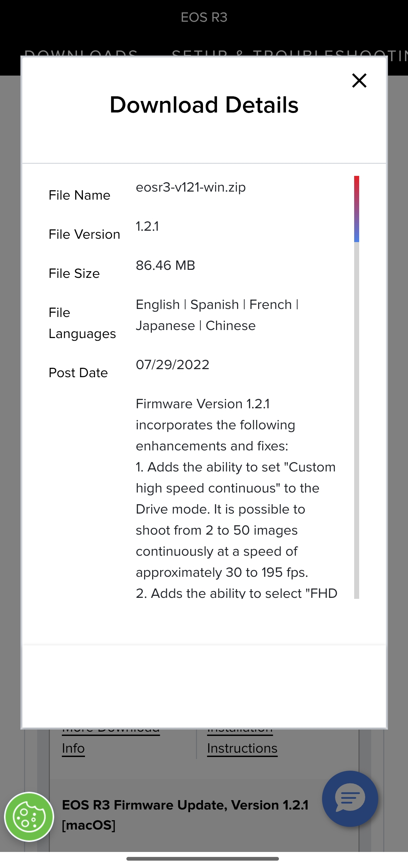This screenshot has width=408, height=868.
Task: Tap the EOS R3 page title
Action: [204, 17]
